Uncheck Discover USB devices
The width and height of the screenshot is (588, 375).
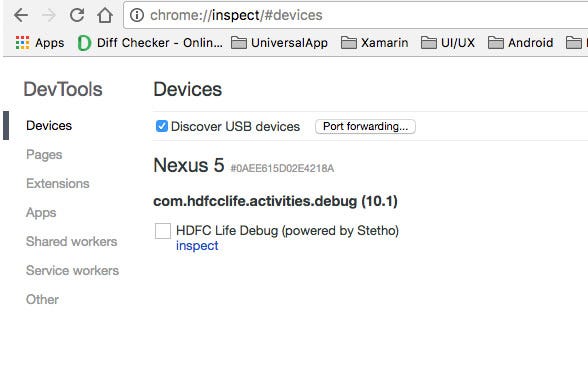162,126
